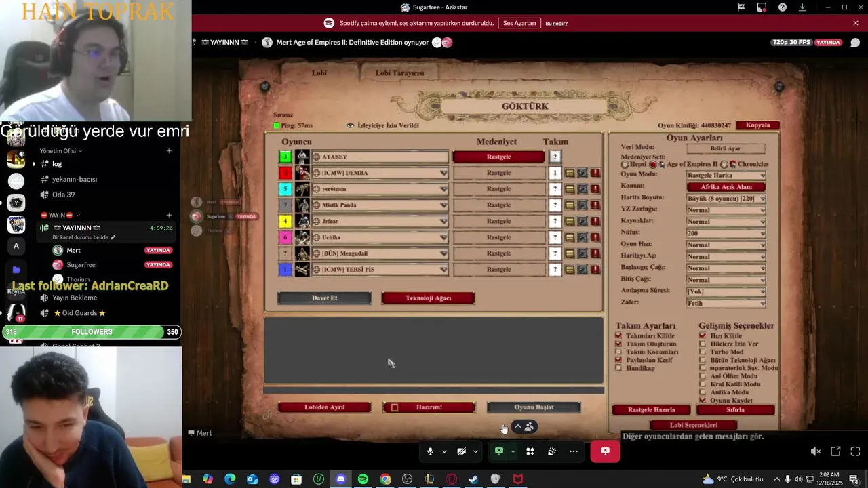This screenshot has width=868, height=488.
Task: Click red kick icon for [ICMW] TERSİ PİS
Action: 595,270
